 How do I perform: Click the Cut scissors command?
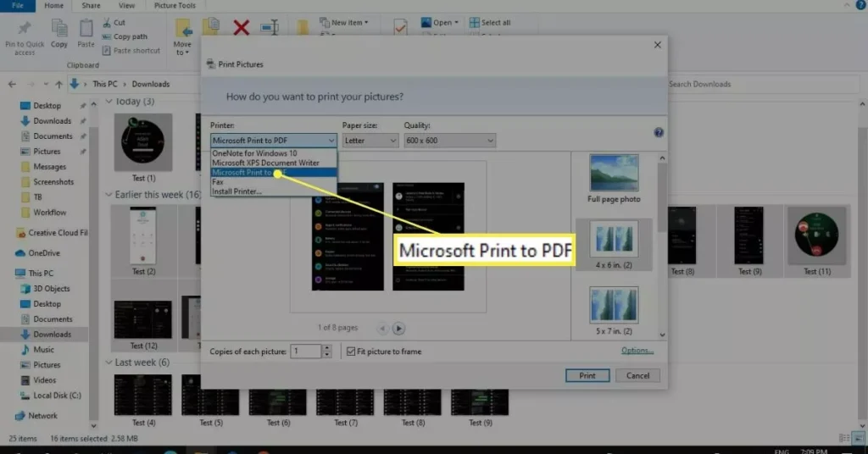pos(114,23)
